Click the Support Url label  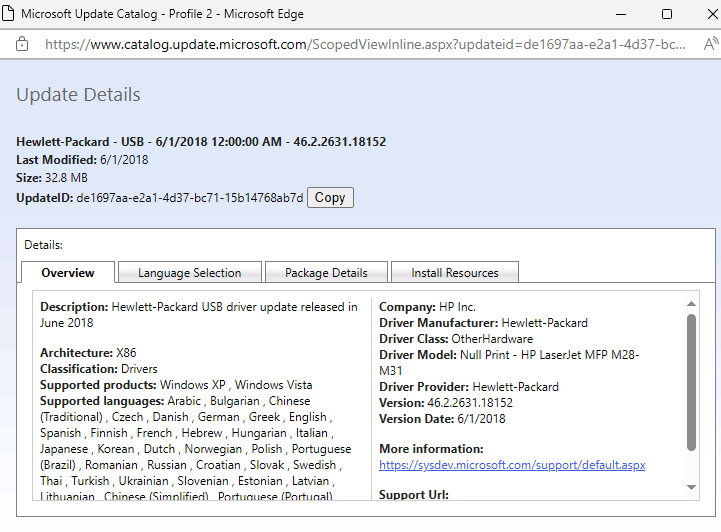(413, 495)
